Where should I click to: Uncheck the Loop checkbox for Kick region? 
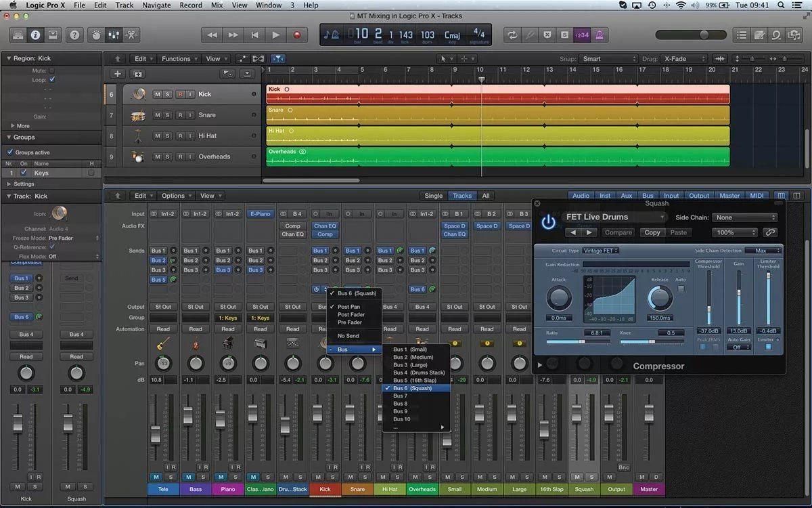[x=52, y=79]
